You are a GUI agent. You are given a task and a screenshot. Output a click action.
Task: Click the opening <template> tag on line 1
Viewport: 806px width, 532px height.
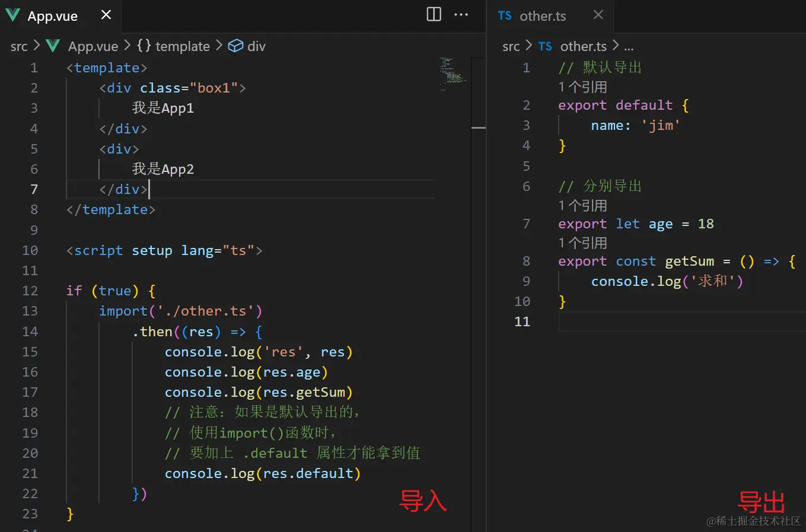(x=107, y=68)
